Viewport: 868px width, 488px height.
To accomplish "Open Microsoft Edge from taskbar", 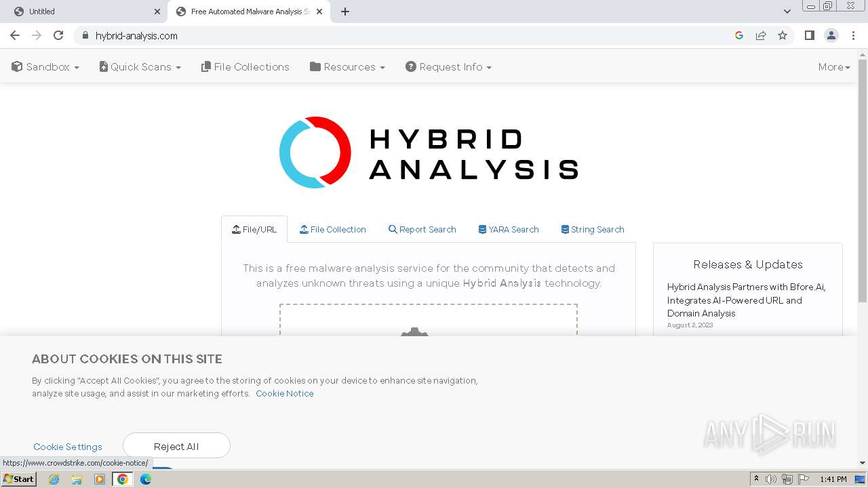I will coord(146,479).
